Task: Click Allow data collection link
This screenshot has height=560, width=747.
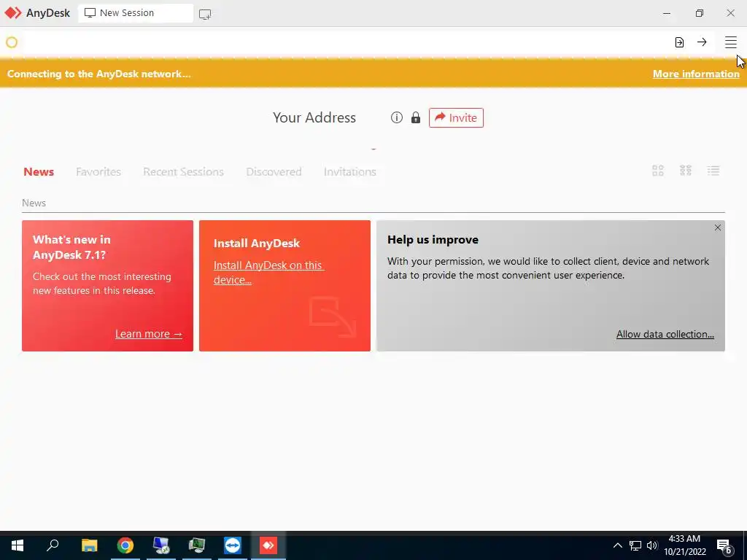Action: pos(665,334)
